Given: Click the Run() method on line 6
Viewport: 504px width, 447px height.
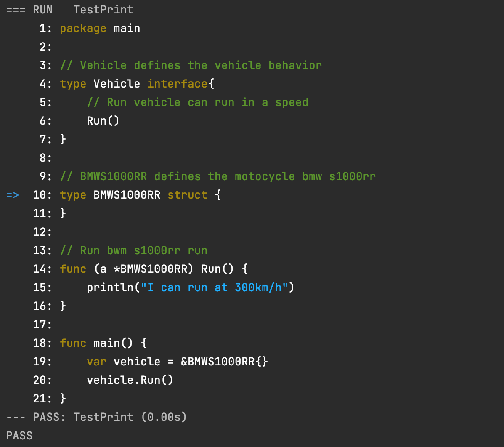Looking at the screenshot, I should (103, 121).
